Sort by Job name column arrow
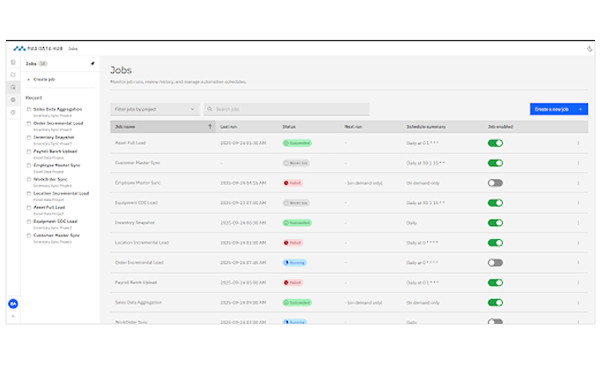 210,127
